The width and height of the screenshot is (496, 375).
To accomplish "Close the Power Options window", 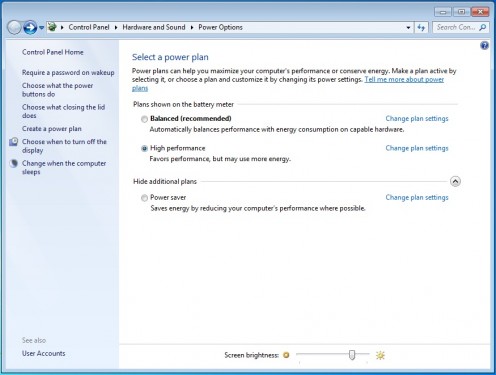I will (x=480, y=12).
